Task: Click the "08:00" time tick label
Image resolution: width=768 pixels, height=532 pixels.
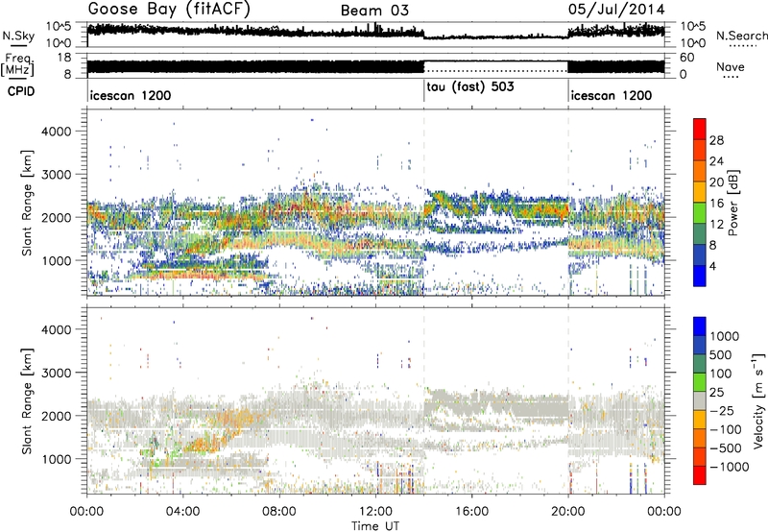Action: tap(278, 512)
